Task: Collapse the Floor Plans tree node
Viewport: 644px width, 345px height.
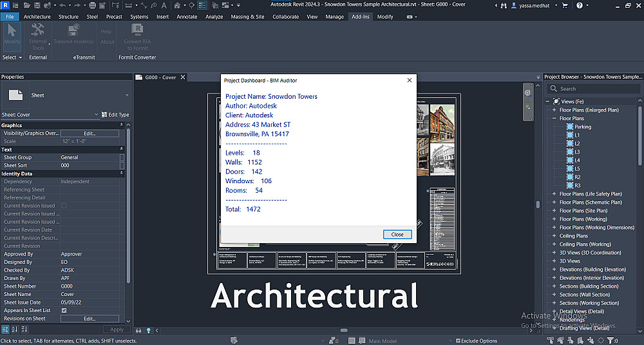Action: [554, 119]
